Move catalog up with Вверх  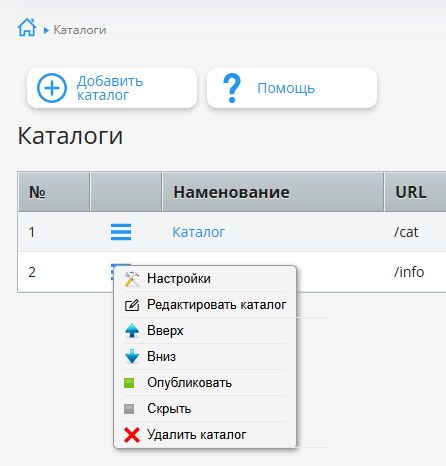tap(165, 330)
